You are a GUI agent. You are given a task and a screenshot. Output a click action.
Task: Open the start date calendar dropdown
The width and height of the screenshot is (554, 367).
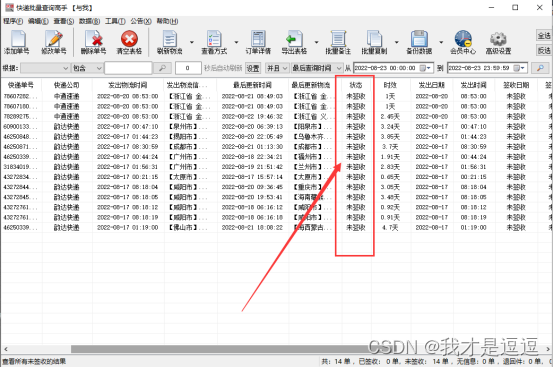[x=425, y=68]
